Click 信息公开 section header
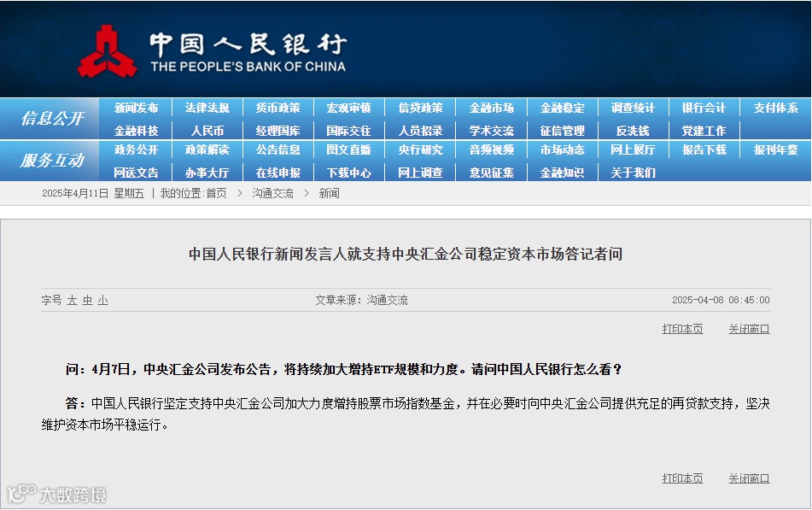Screen dimensions: 812x510 click(x=52, y=119)
